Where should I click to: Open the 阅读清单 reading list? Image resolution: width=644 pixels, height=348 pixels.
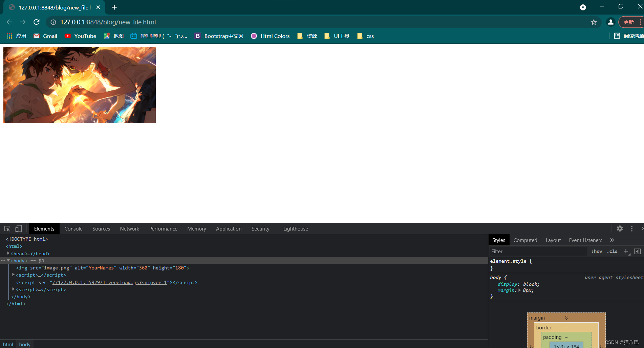click(x=629, y=36)
